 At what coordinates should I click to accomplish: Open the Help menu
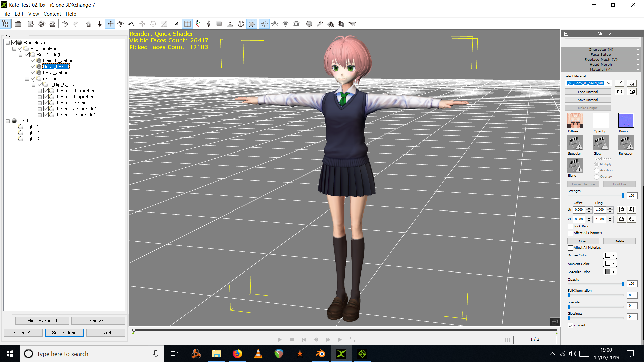coord(71,14)
